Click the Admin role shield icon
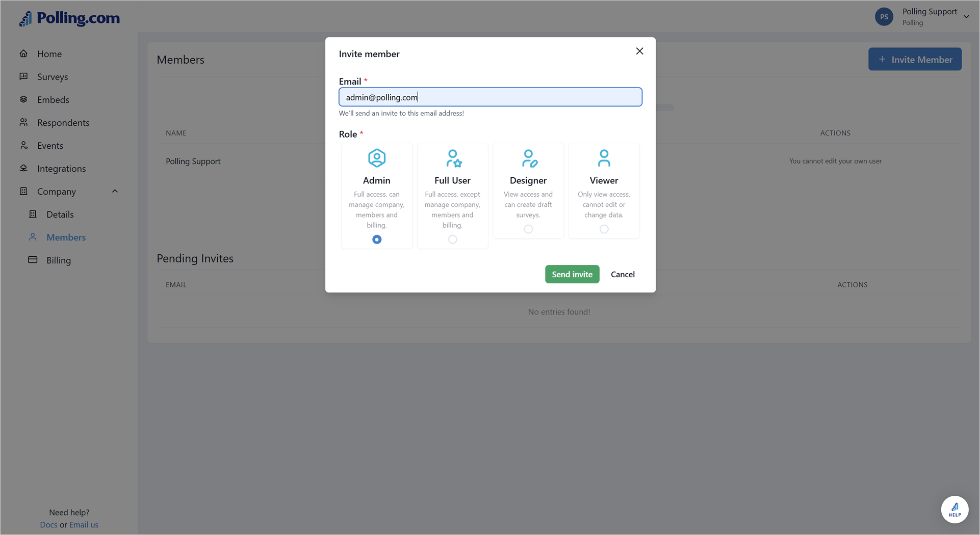This screenshot has width=980, height=535. point(377,158)
